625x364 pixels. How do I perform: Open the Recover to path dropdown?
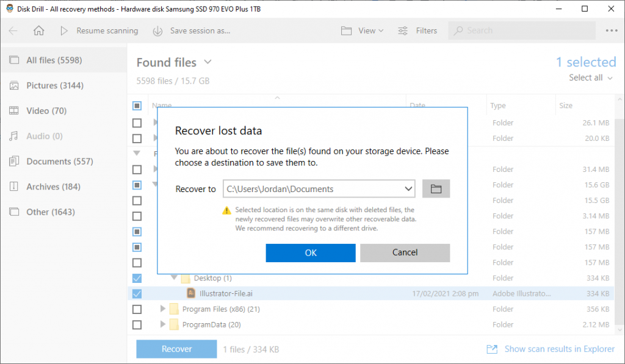[x=408, y=189]
